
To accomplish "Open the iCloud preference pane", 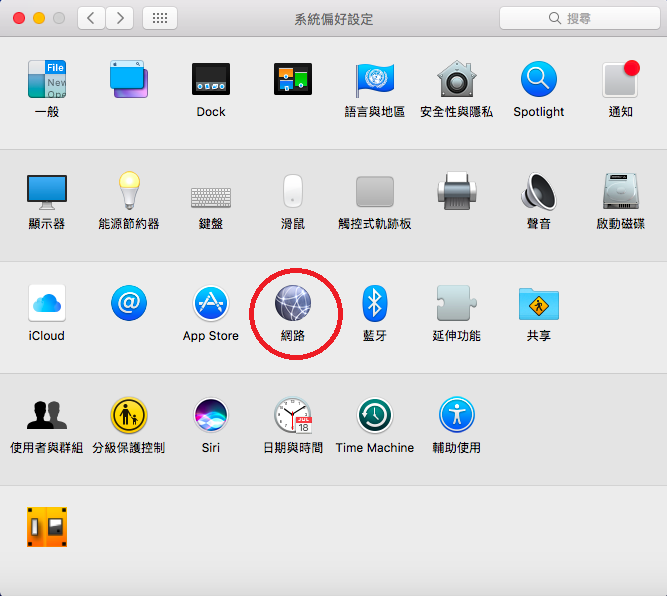I will click(47, 303).
